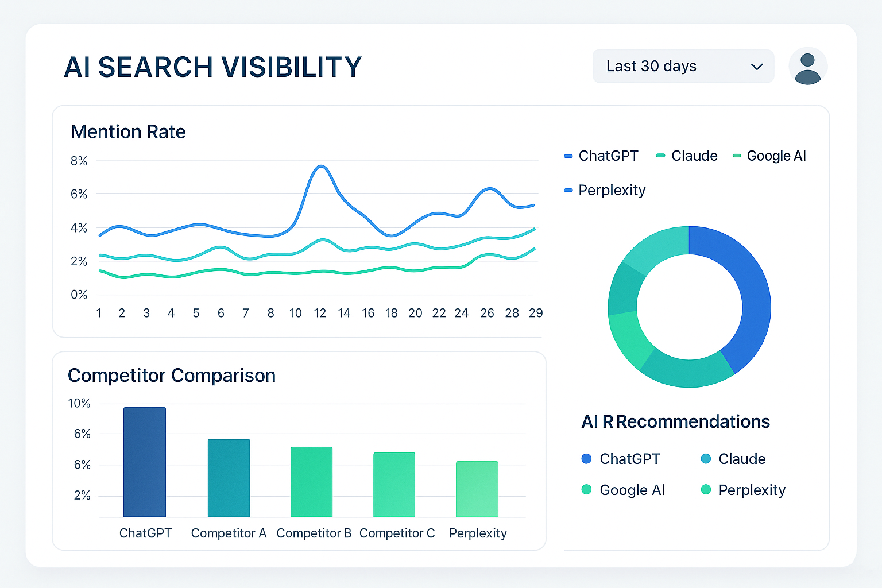Click the AI Search Visibility title

pyautogui.click(x=213, y=67)
